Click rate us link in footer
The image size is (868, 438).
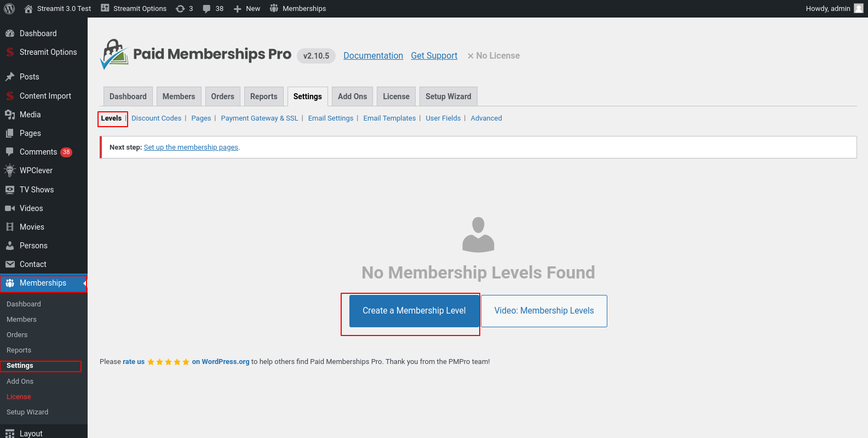tap(134, 362)
